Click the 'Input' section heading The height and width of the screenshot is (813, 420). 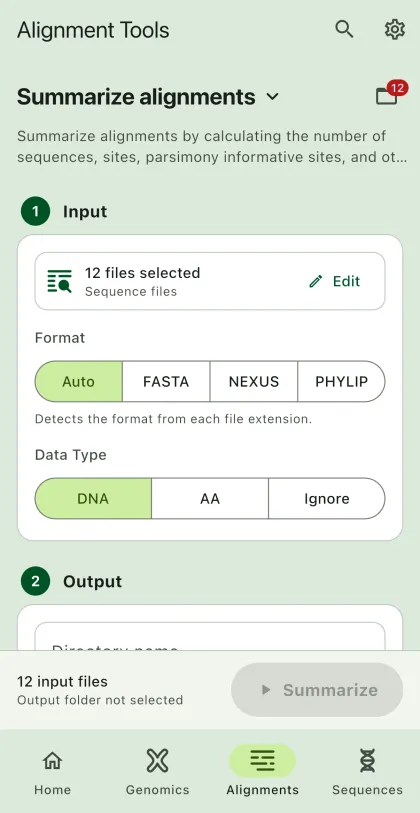point(85,212)
